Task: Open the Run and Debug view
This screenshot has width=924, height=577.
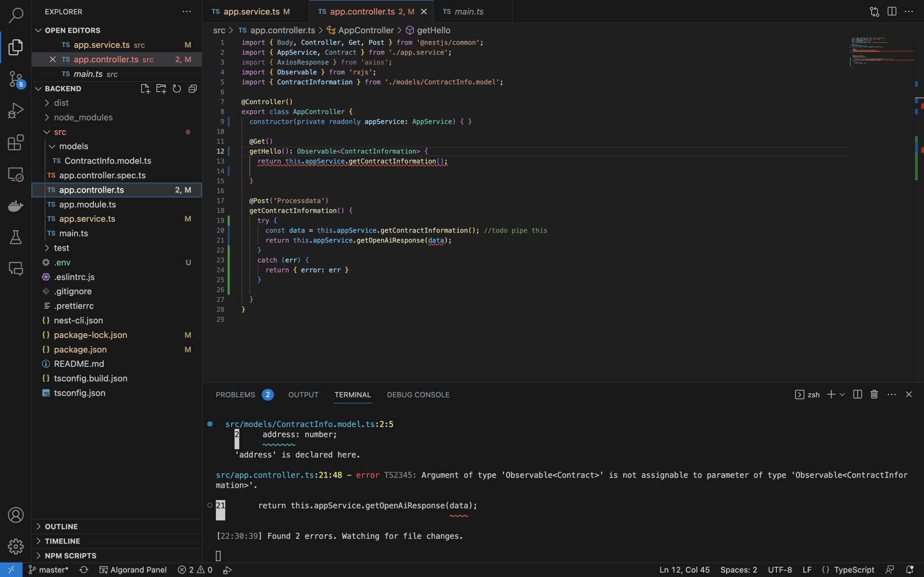Action: pyautogui.click(x=16, y=111)
